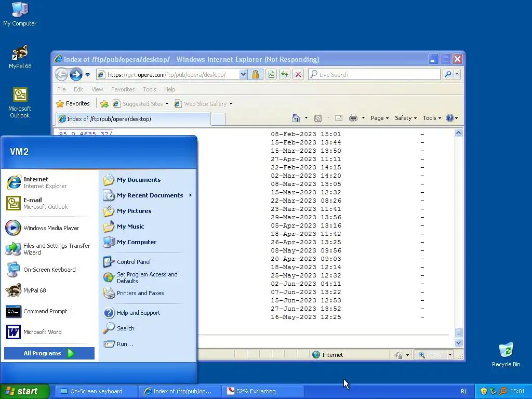532x399 pixels.
Task: Open the File menu
Action: coord(61,89)
